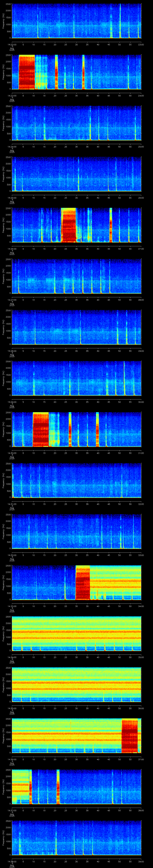Click the 14:31:00 time axis label
This screenshot has height=868, width=153.
pyautogui.click(x=12, y=504)
